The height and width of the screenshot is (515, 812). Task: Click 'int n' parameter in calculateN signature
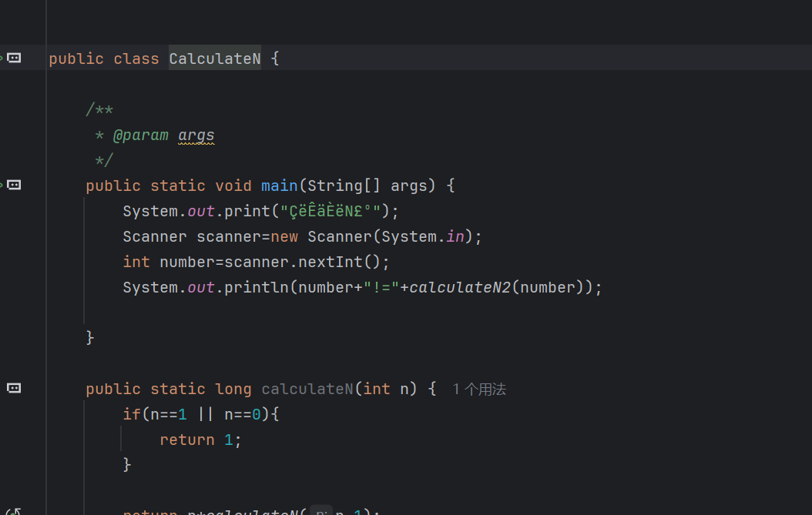click(386, 389)
